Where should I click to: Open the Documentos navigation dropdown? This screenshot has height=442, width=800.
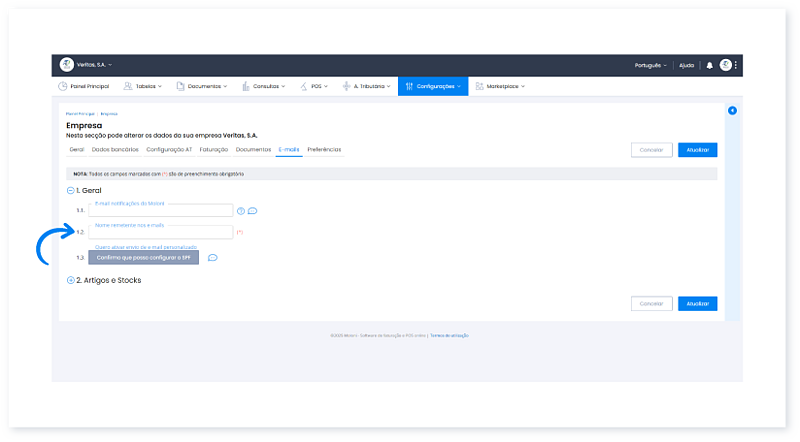(x=201, y=86)
